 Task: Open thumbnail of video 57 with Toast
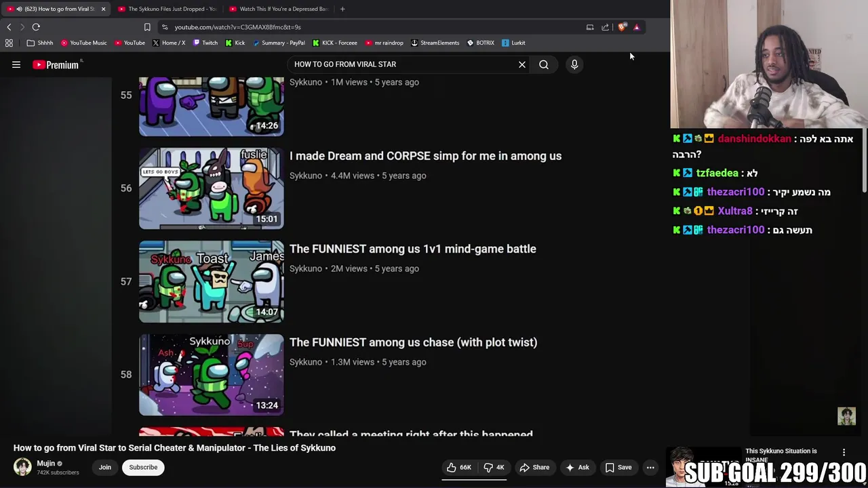click(212, 281)
